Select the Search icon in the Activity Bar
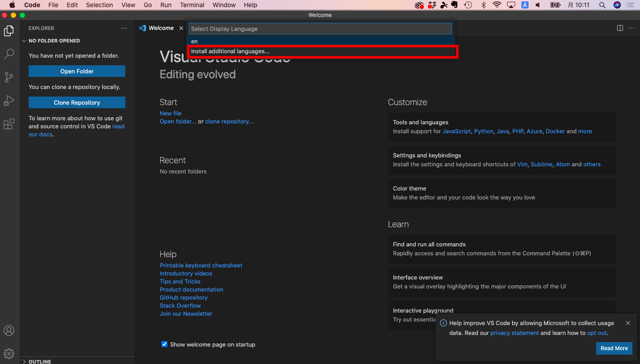Viewport: 640px width, 364px height. (x=9, y=54)
